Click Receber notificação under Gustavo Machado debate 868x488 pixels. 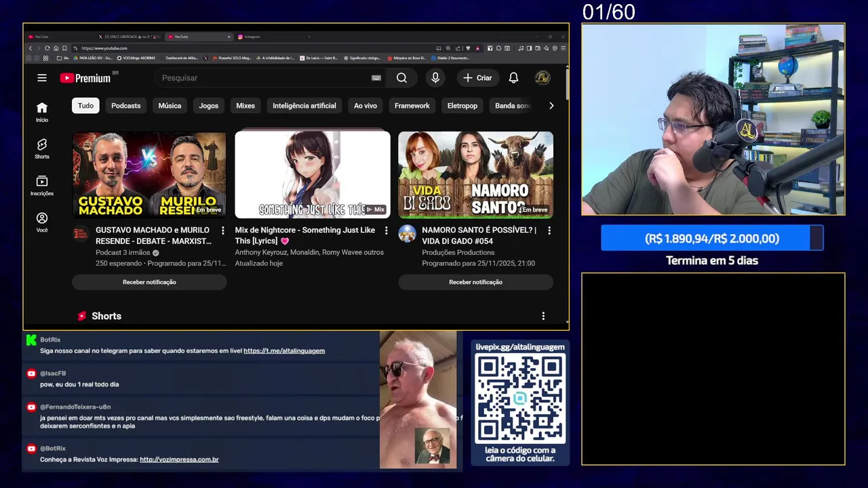pyautogui.click(x=149, y=282)
